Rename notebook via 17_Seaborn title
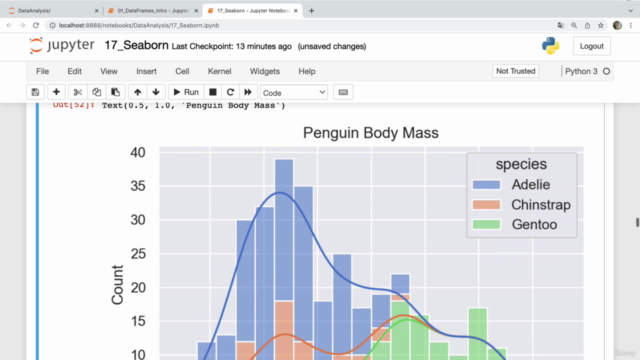This screenshot has width=640, height=360. pos(136,45)
